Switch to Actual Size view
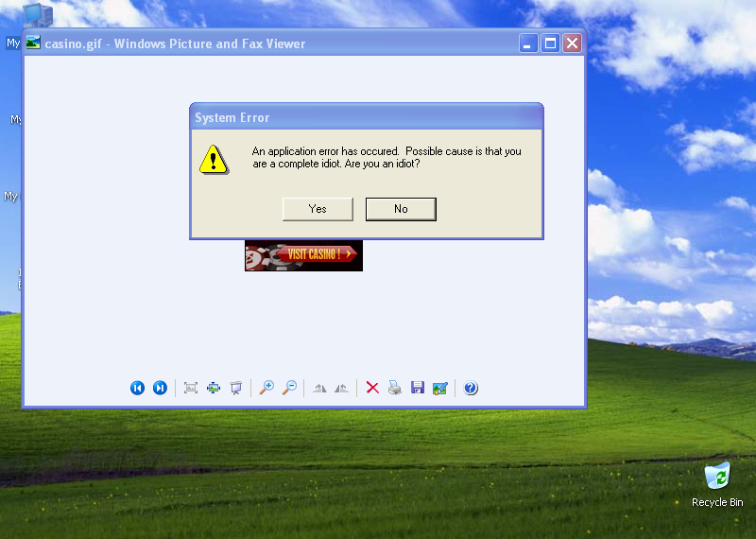Screen dimensions: 756x539 (214, 388)
